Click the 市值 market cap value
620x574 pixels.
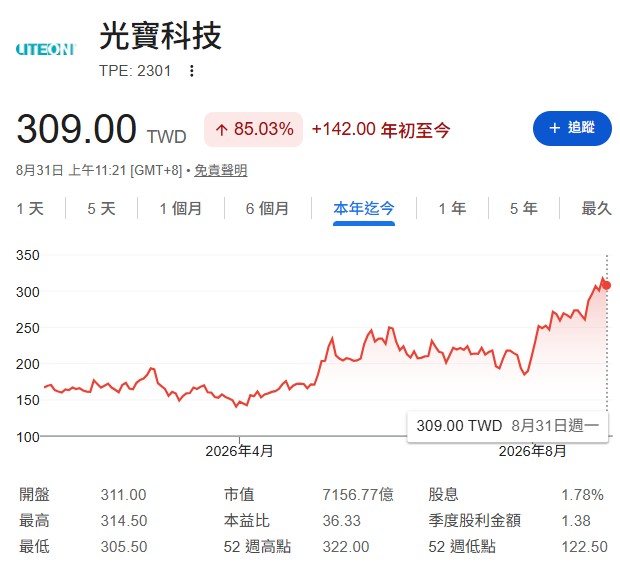point(358,495)
